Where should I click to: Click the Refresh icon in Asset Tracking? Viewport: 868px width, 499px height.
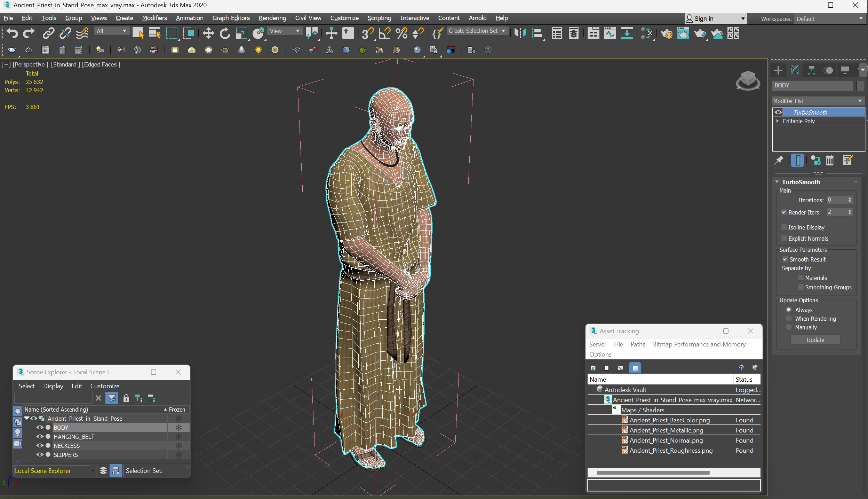pos(593,368)
